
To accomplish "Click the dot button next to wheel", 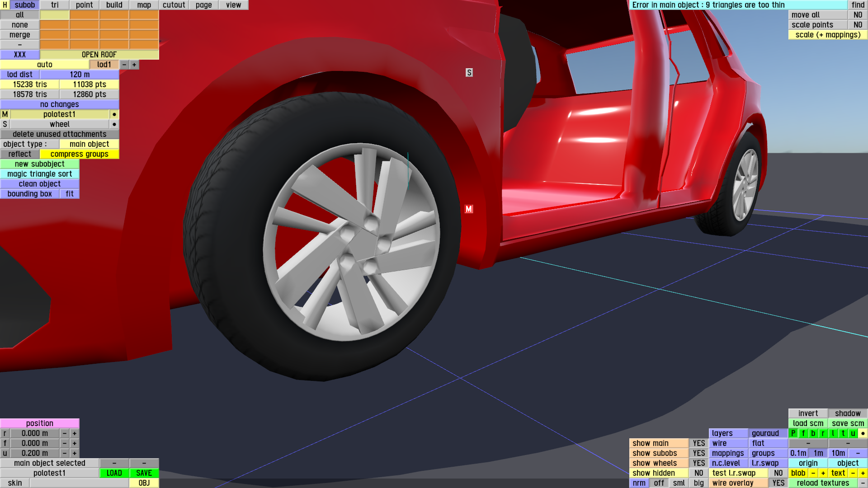I will click(114, 124).
